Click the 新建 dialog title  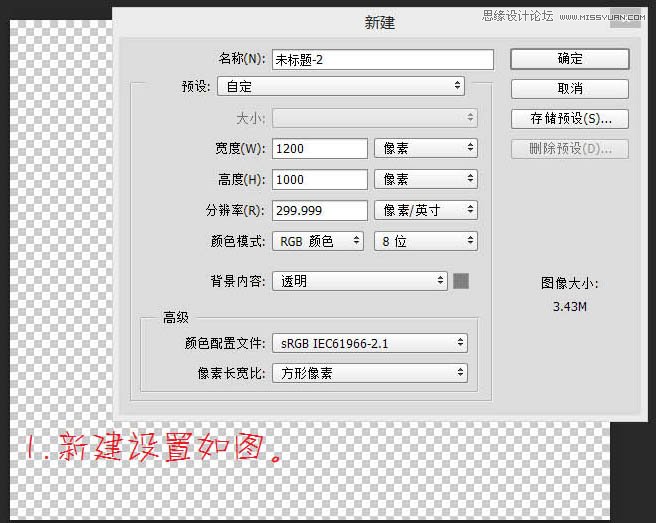(x=379, y=23)
